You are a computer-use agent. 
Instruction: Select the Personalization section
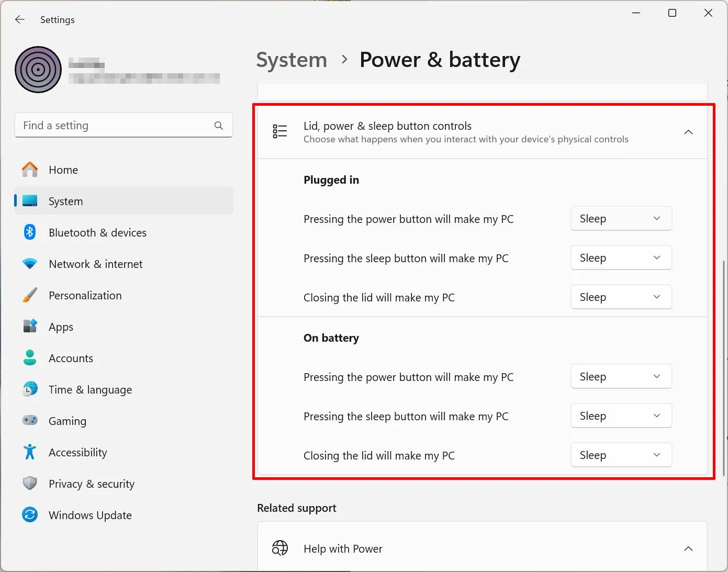tap(84, 295)
